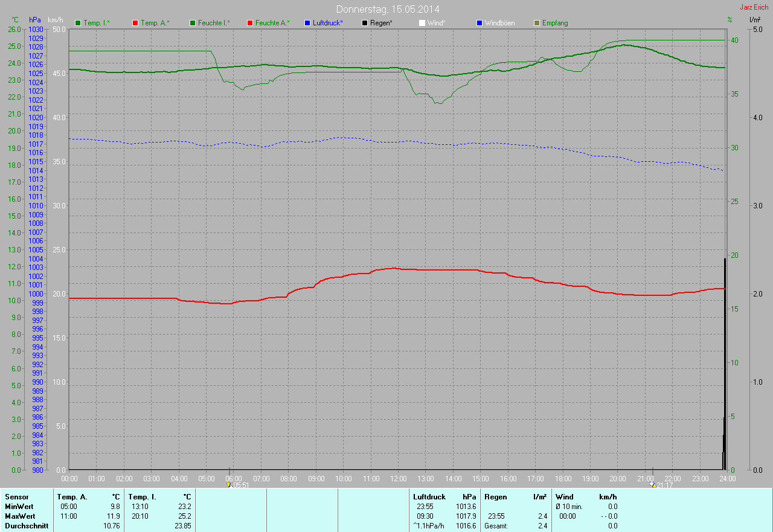Click the °C axis unit label above the temperature scale
Screen dimensions: 773x532
15,20
